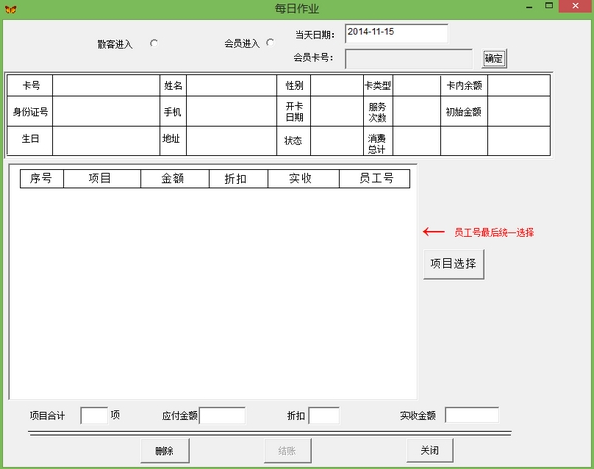
Task: Select the 会员进入 radio button
Action: coord(270,42)
